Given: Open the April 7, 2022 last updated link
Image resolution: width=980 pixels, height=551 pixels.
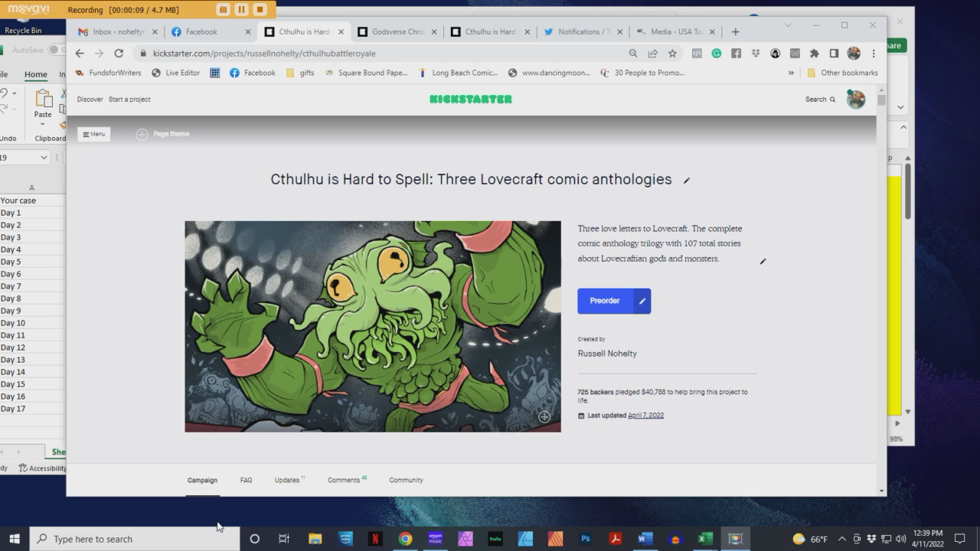Looking at the screenshot, I should pos(645,416).
